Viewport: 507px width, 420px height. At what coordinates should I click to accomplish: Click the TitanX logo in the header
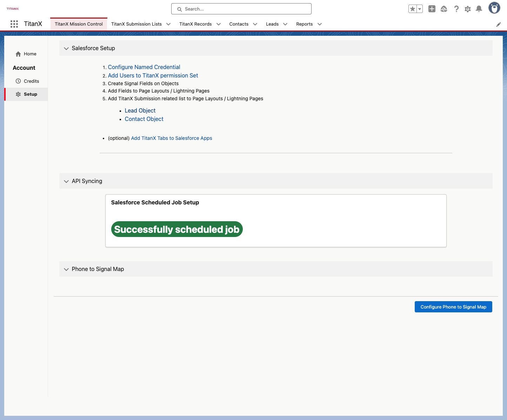[13, 9]
